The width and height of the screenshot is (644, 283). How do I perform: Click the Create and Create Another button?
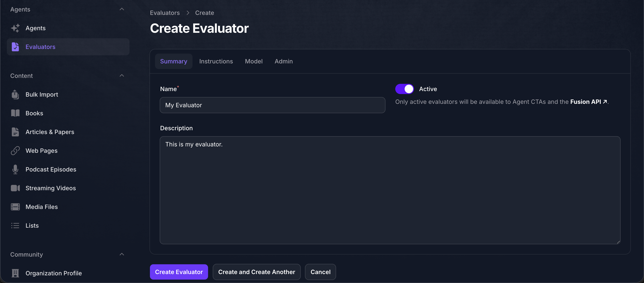pos(256,272)
